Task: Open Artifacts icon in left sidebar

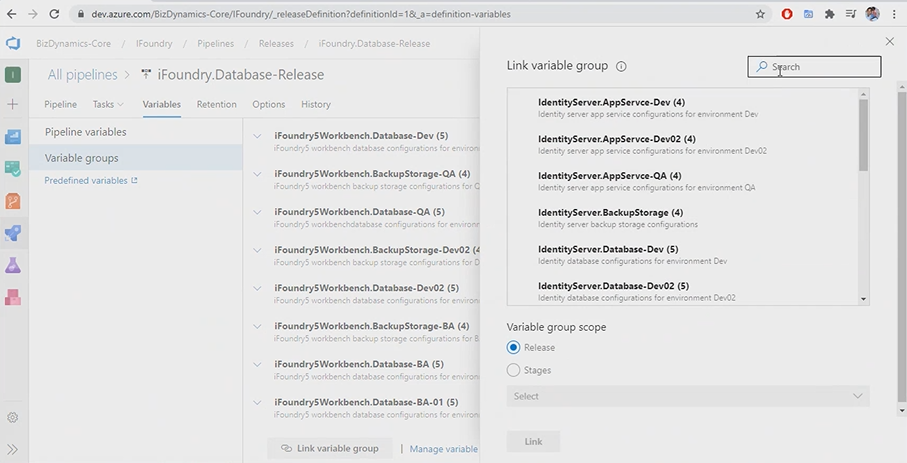Action: click(x=13, y=297)
